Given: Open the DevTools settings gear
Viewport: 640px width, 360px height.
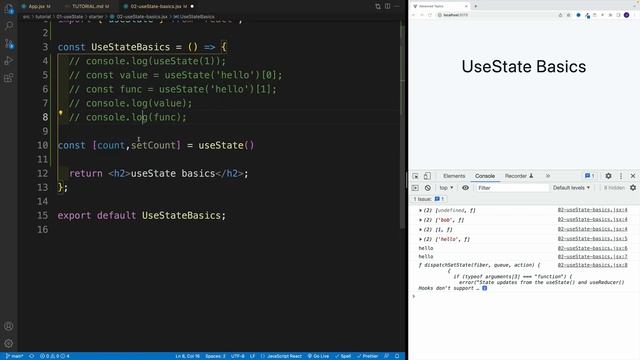Looking at the screenshot, I should click(x=608, y=176).
